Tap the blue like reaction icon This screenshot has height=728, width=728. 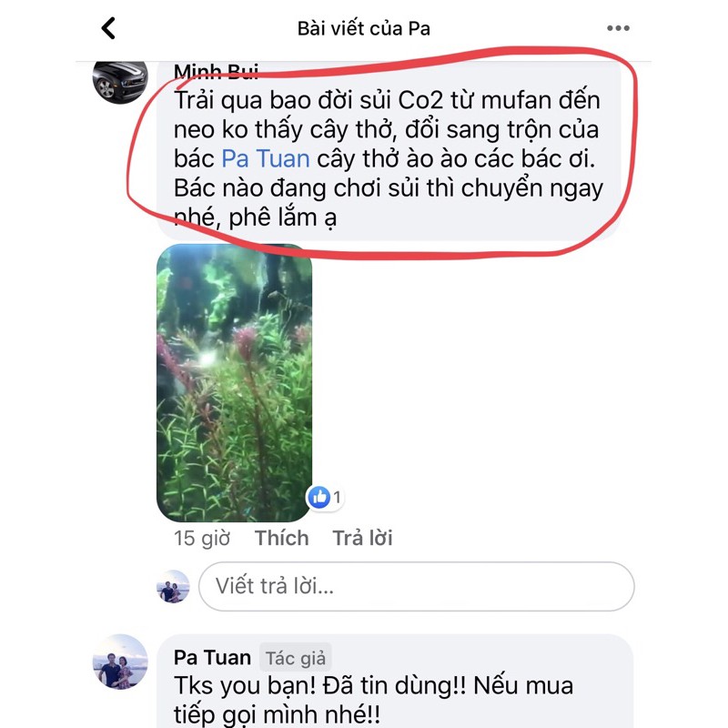[x=319, y=498]
